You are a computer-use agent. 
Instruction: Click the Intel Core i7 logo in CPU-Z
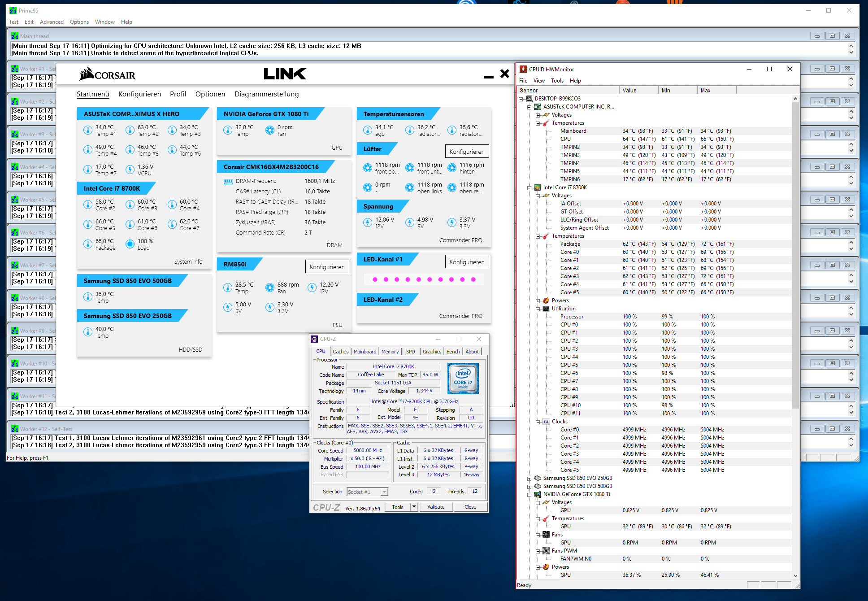[x=463, y=379]
